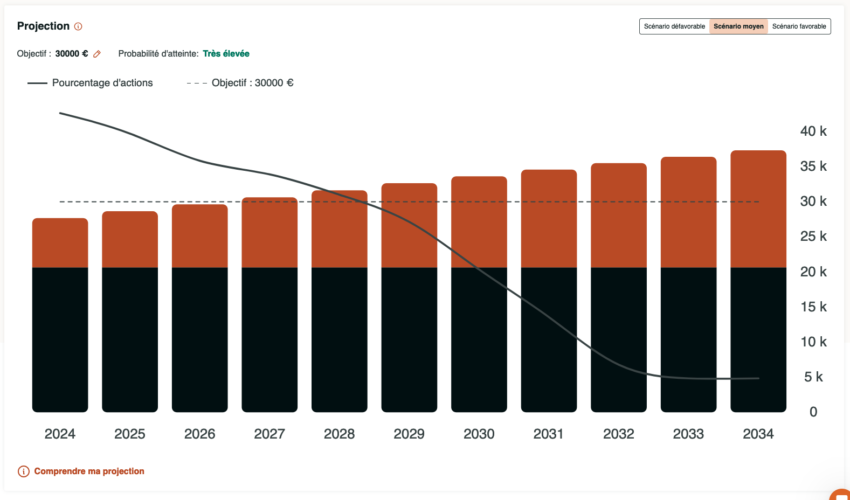Click the 2029 year label on axis
This screenshot has height=500, width=850.
[x=409, y=435]
